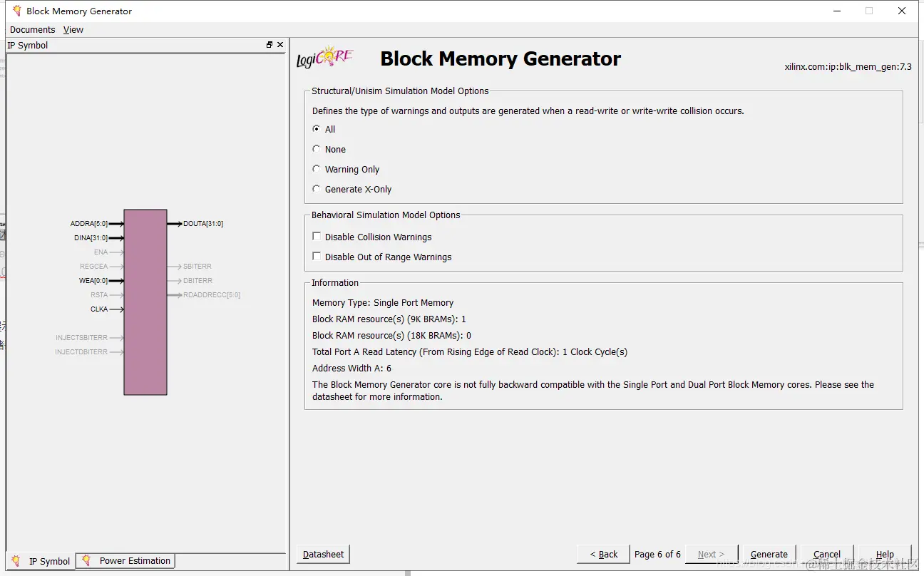Click the pink memory block symbol
The image size is (924, 576).
pos(145,302)
